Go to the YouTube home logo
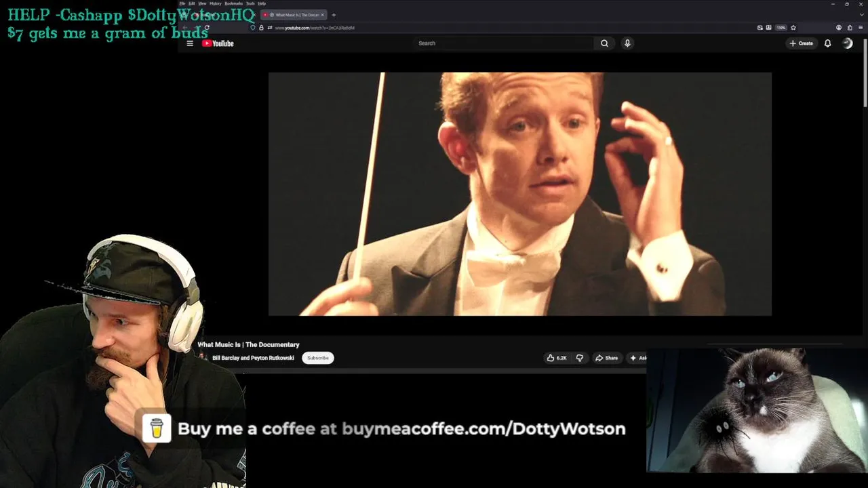This screenshot has width=868, height=488. (218, 43)
